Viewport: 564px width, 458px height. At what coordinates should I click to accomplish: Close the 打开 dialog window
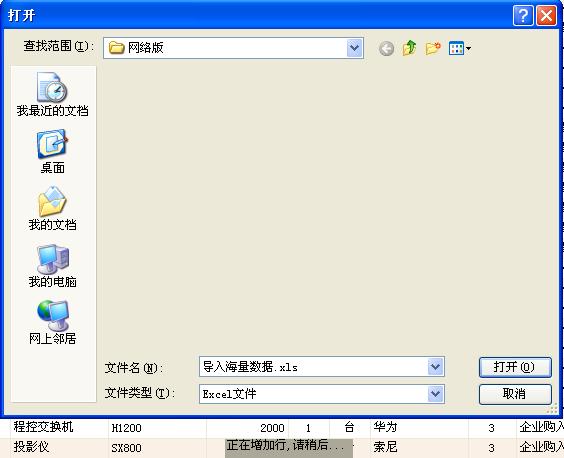(546, 15)
